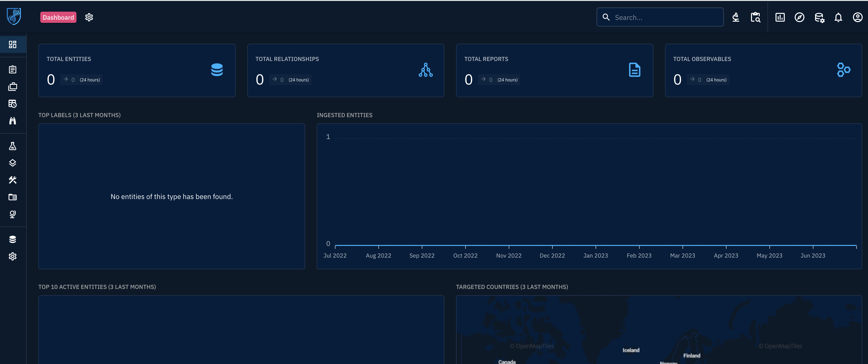Open Events using the calendar-clock icon
Image resolution: width=868 pixels, height=364 pixels.
13,104
